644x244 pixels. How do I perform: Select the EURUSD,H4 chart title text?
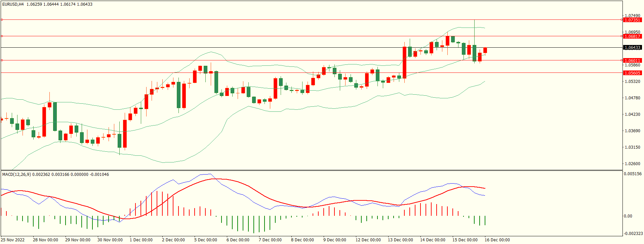[x=13, y=4]
